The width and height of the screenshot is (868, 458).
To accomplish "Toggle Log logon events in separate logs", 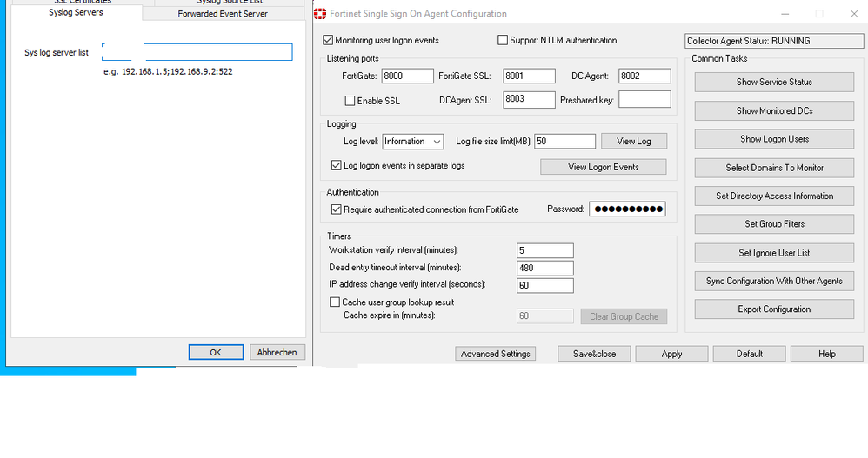I will pos(336,165).
